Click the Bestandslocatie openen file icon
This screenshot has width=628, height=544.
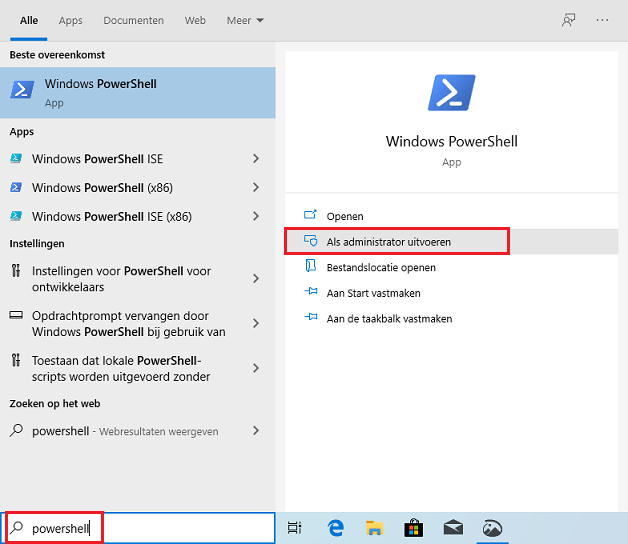click(x=310, y=266)
